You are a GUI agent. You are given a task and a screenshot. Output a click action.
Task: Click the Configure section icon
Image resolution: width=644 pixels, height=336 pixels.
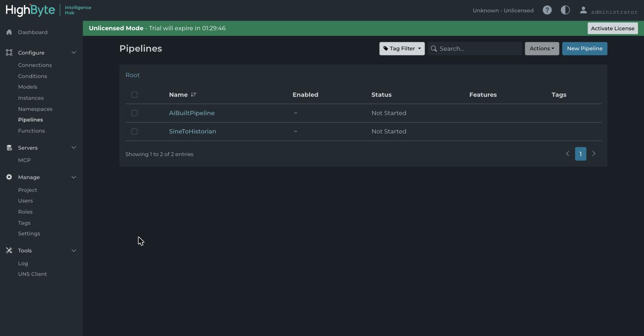pyautogui.click(x=9, y=52)
